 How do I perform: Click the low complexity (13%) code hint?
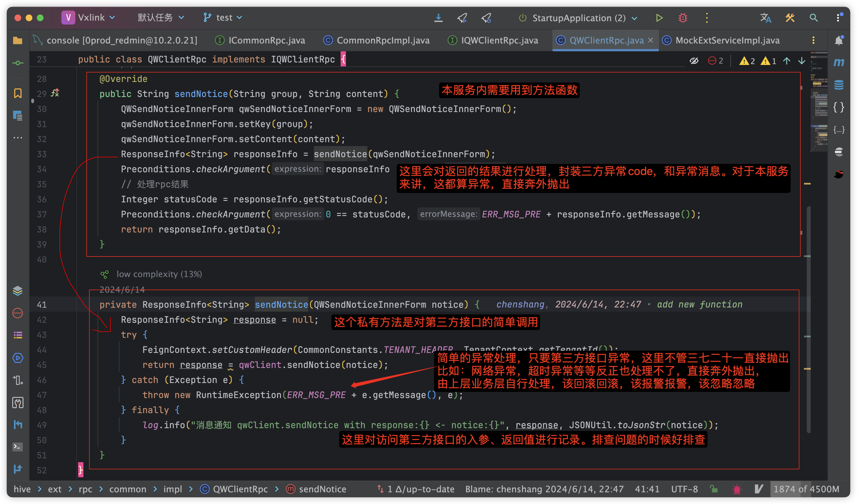pyautogui.click(x=159, y=274)
